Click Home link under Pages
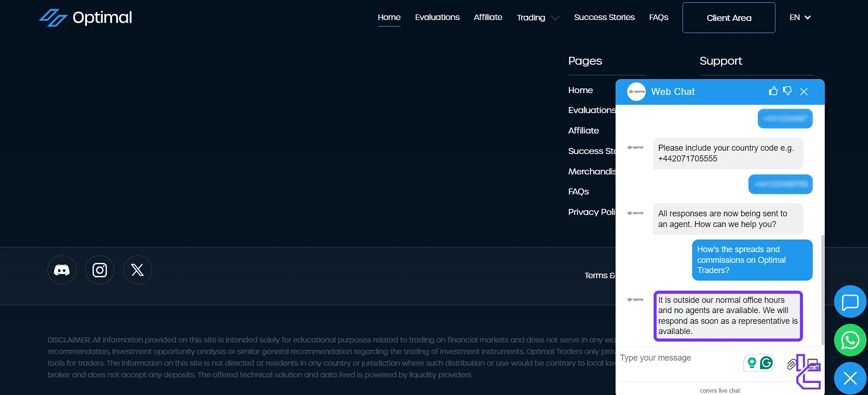The image size is (868, 395). pos(580,90)
